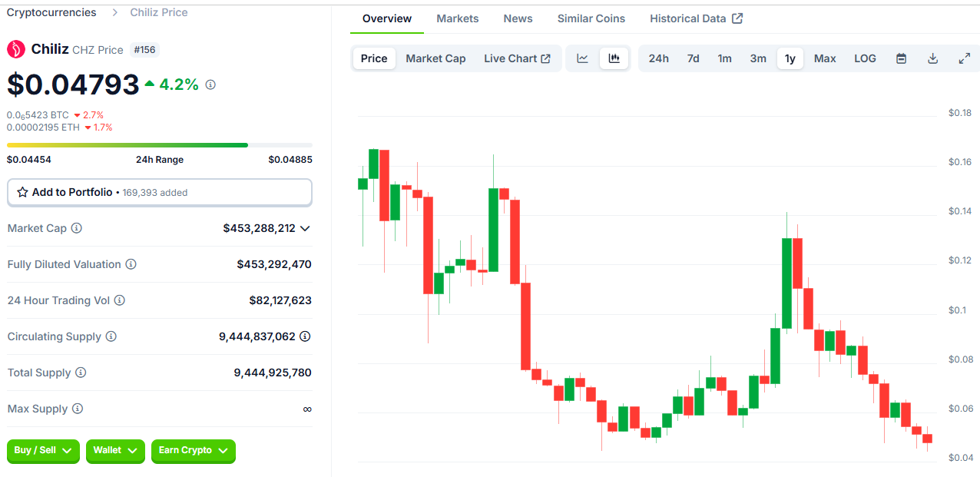Image resolution: width=980 pixels, height=477 pixels.
Task: Click the 24h Range progress bar
Action: [159, 144]
